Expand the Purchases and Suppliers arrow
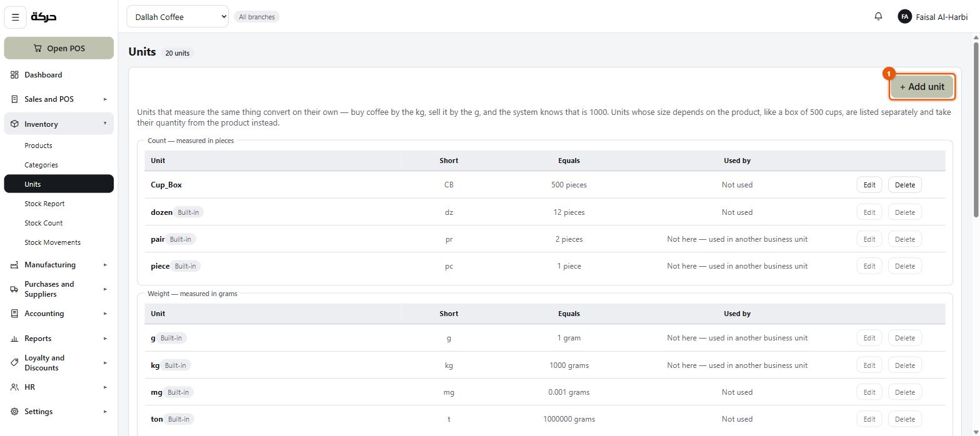 click(x=105, y=289)
